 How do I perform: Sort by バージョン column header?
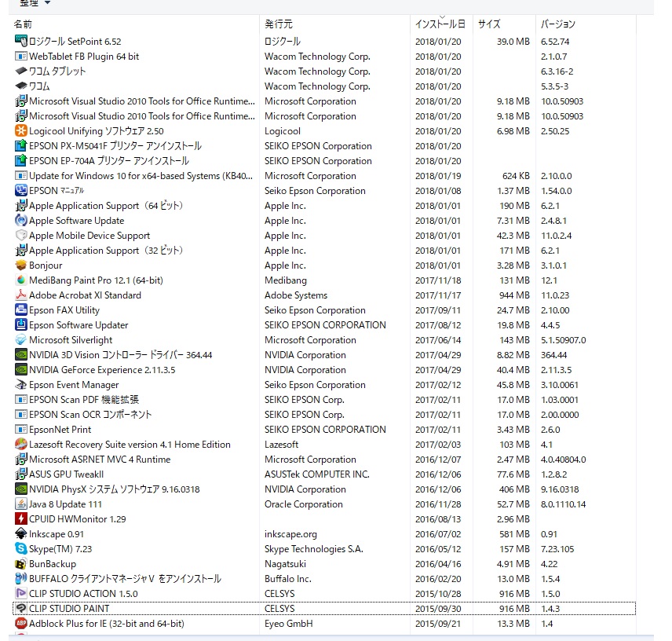557,24
